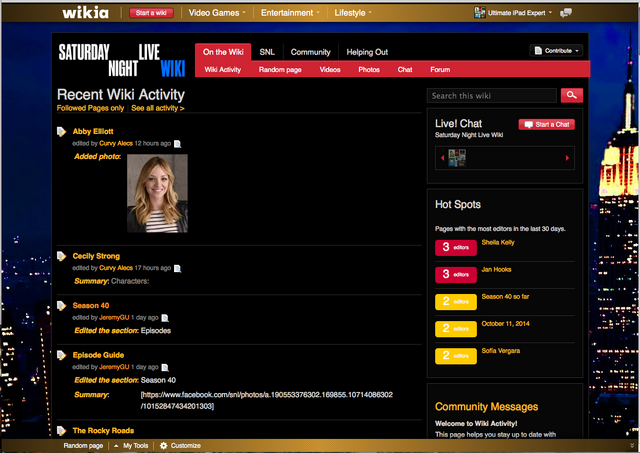Click the Customize gear icon
This screenshot has height=453, width=640.
[x=164, y=446]
